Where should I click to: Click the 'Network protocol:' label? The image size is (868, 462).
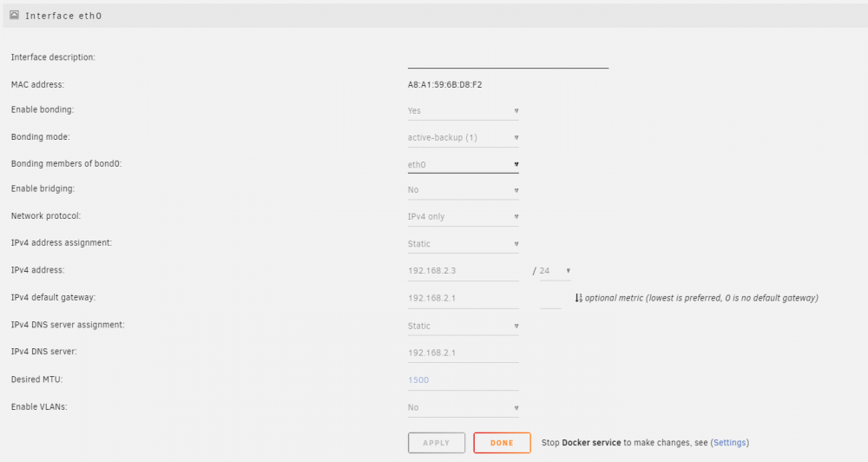tap(46, 216)
